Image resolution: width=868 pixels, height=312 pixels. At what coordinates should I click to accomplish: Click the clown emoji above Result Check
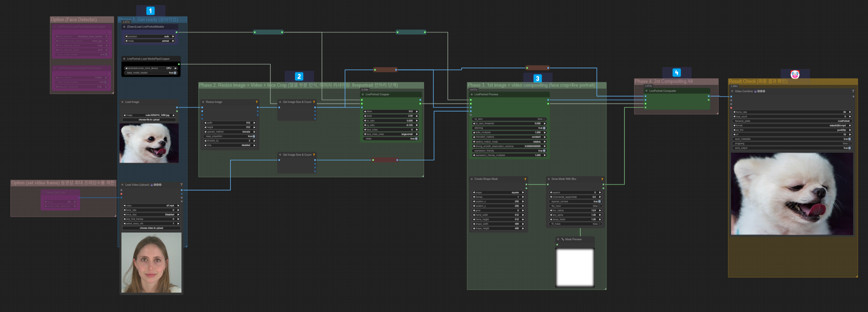coord(795,74)
